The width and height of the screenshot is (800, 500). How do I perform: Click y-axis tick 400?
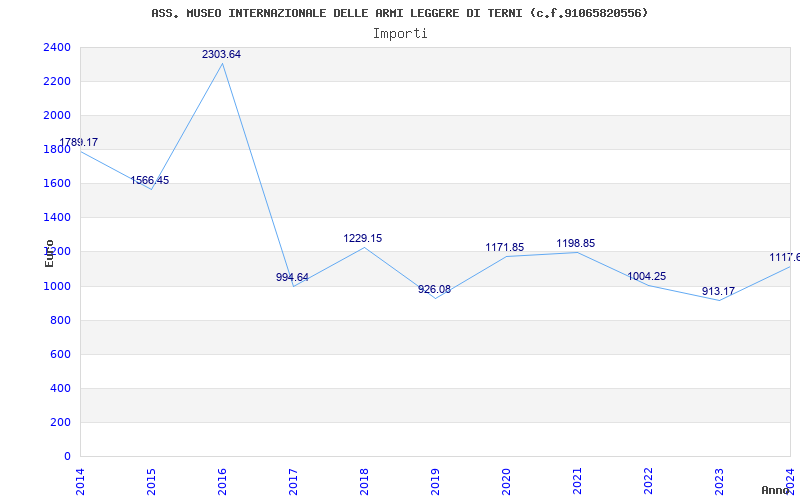(x=60, y=388)
